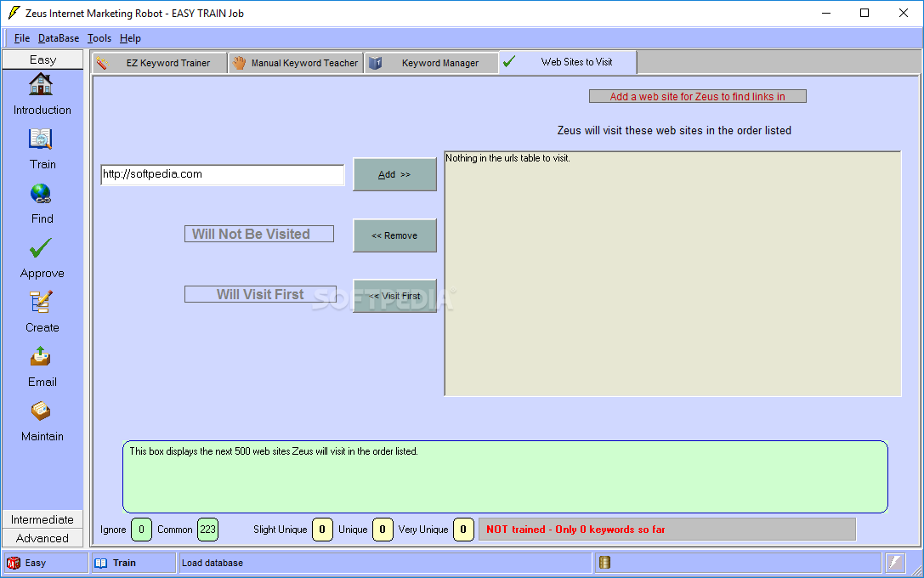Open the Help menu
This screenshot has height=578, width=924.
pyautogui.click(x=130, y=38)
